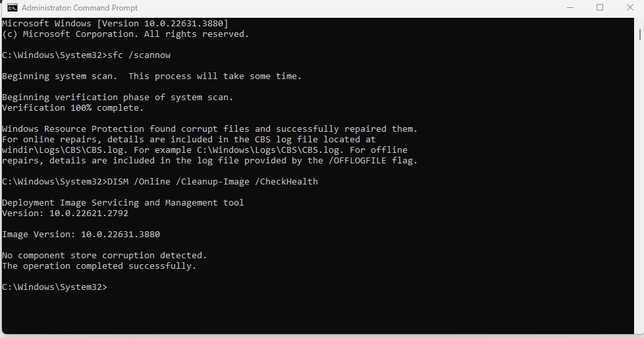The height and width of the screenshot is (338, 644).
Task: Click The operation completed successfully line
Action: click(x=99, y=266)
